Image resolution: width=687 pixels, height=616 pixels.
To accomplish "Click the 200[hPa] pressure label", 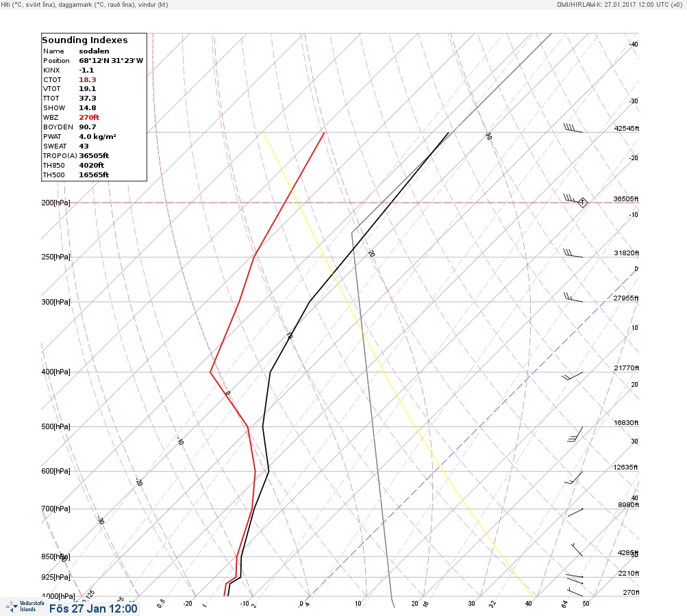I will click(x=55, y=203).
